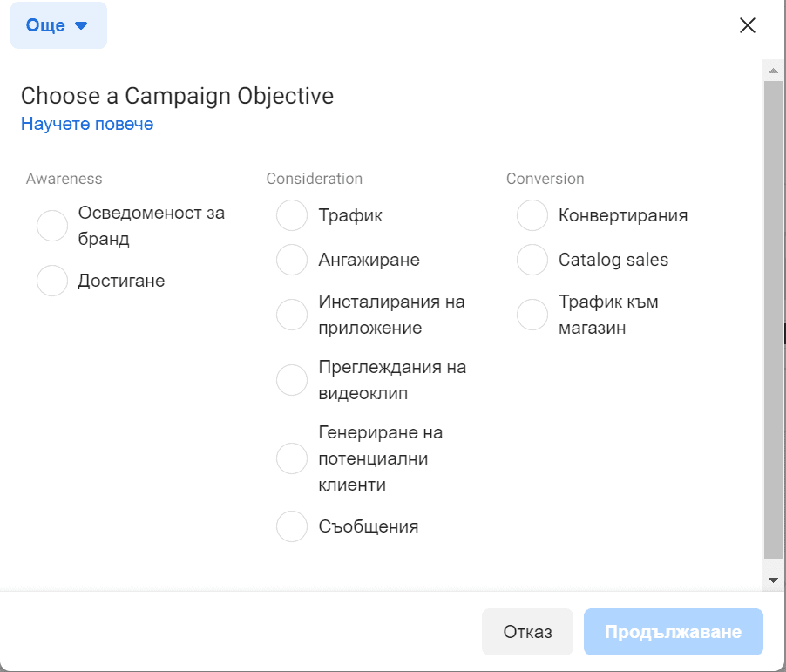
Task: Select Преглеждания на видеоклип objective
Action: click(292, 380)
